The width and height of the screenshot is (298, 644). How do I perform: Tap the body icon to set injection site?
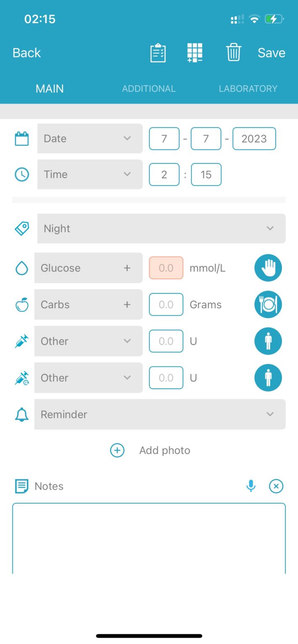(268, 341)
